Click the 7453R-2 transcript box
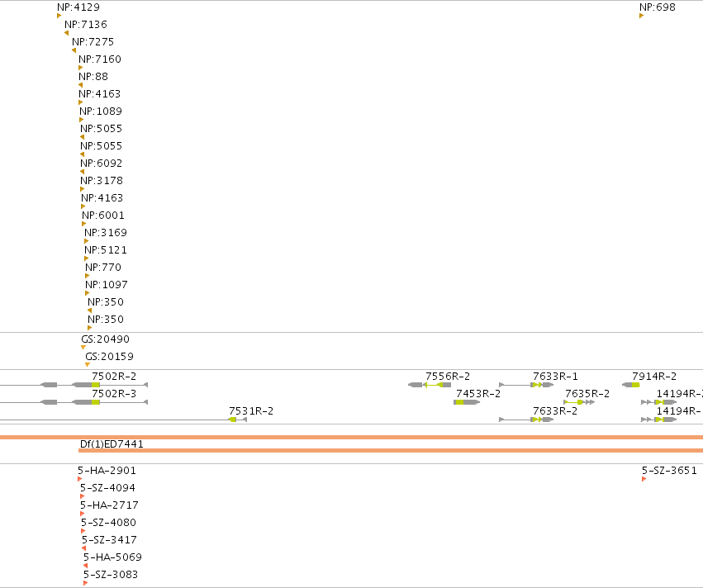 [467, 402]
